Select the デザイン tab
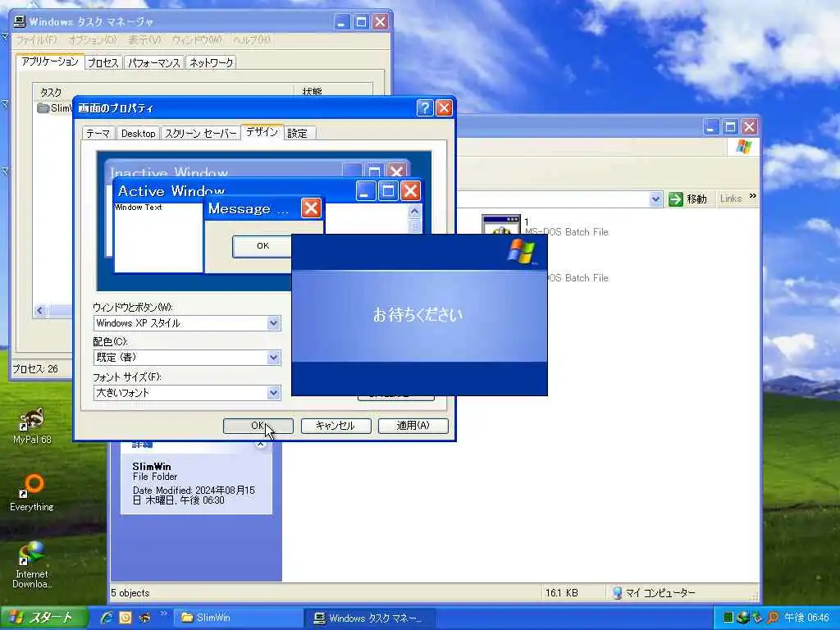The image size is (840, 630). [x=262, y=132]
